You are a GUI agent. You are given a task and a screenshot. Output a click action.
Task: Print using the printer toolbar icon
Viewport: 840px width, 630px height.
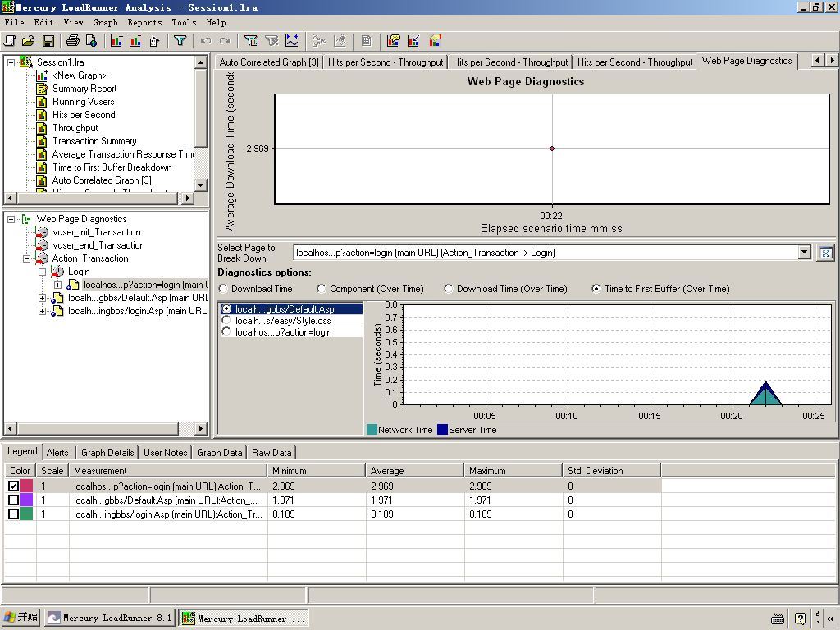tap(72, 41)
